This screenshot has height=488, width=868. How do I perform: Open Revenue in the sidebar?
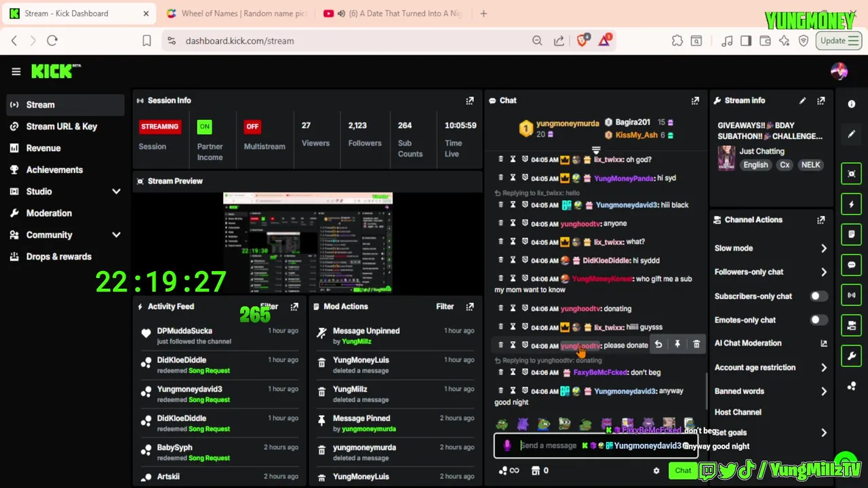[65, 148]
